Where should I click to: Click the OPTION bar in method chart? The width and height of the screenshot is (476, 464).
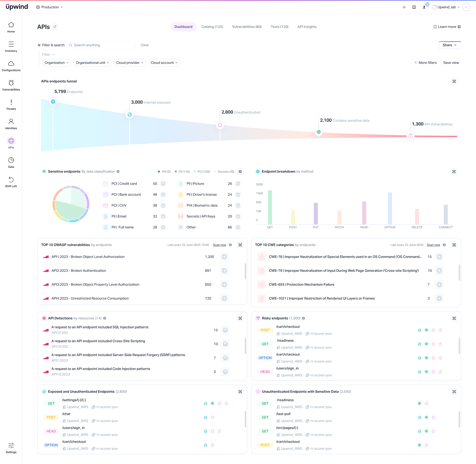390,208
